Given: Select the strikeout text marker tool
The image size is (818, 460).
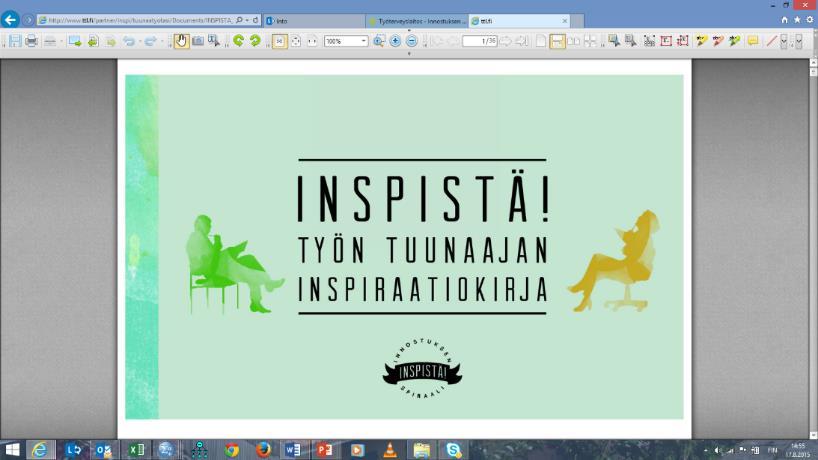Looking at the screenshot, I should pos(718,41).
